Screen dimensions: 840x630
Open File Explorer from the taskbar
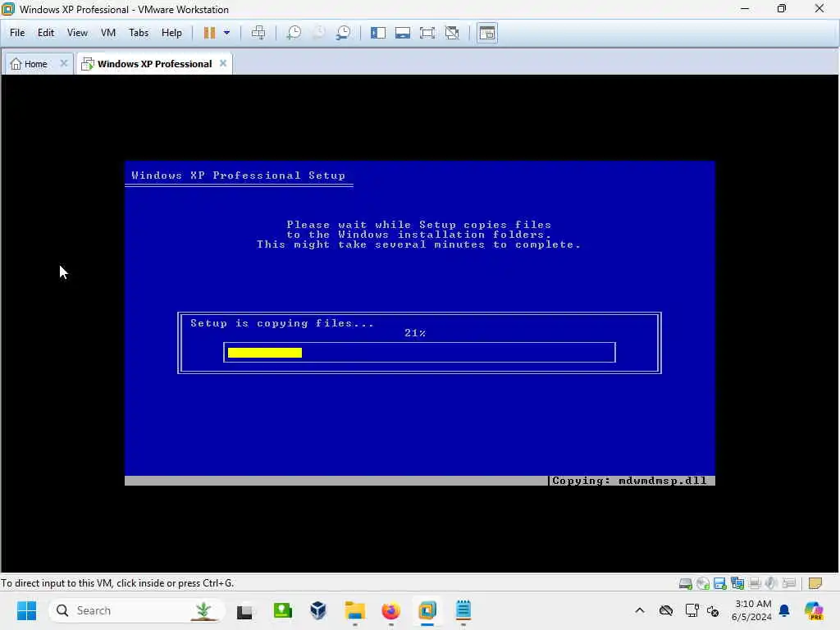coord(354,610)
